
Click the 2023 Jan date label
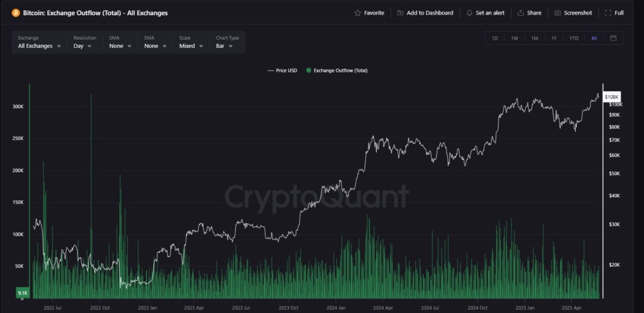(147, 307)
